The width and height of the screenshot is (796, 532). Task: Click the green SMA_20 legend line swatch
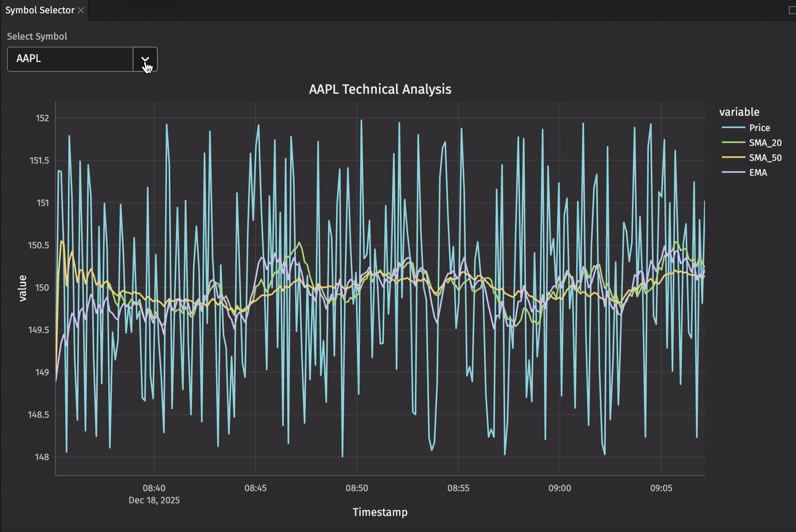pos(733,143)
